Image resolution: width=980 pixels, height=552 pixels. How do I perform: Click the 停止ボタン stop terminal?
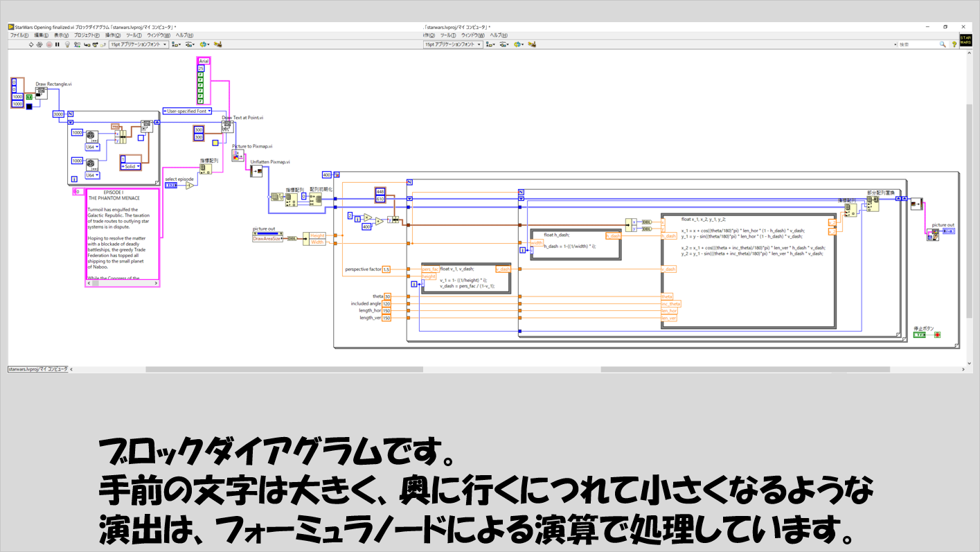(x=920, y=335)
